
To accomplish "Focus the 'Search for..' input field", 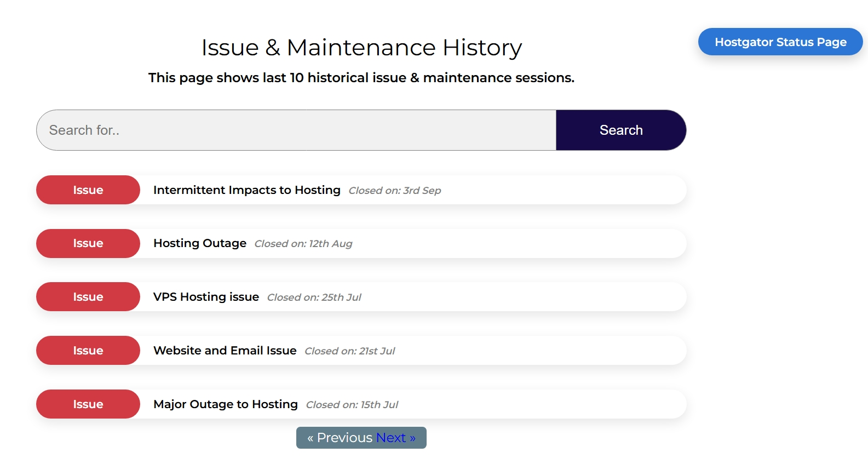I will (x=296, y=130).
